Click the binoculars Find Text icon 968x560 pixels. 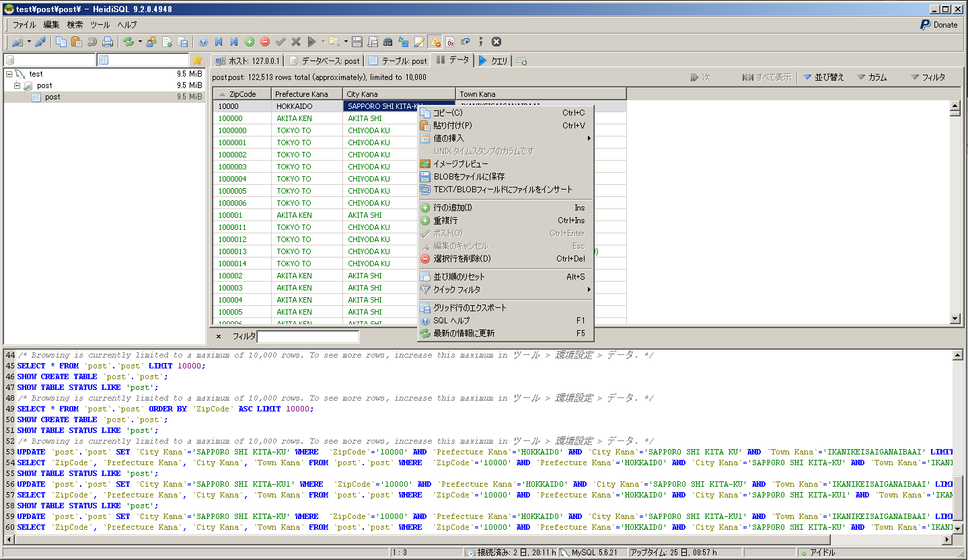click(388, 42)
